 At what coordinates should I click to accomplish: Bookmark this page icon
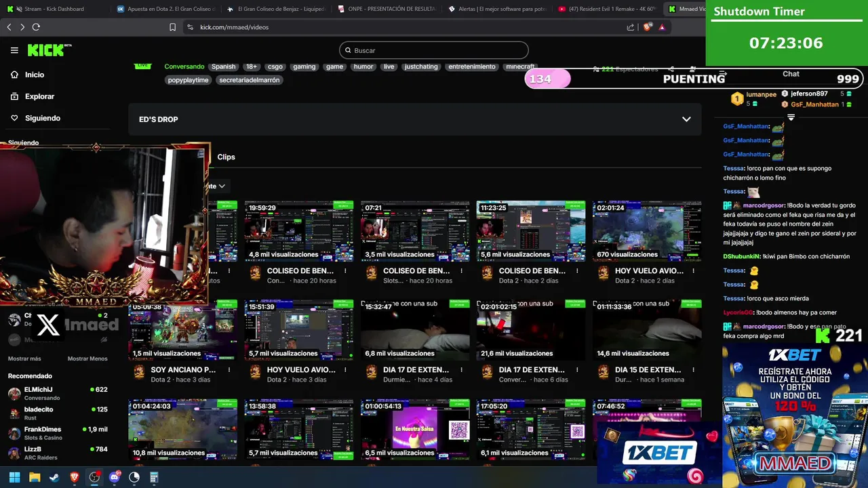click(x=172, y=27)
